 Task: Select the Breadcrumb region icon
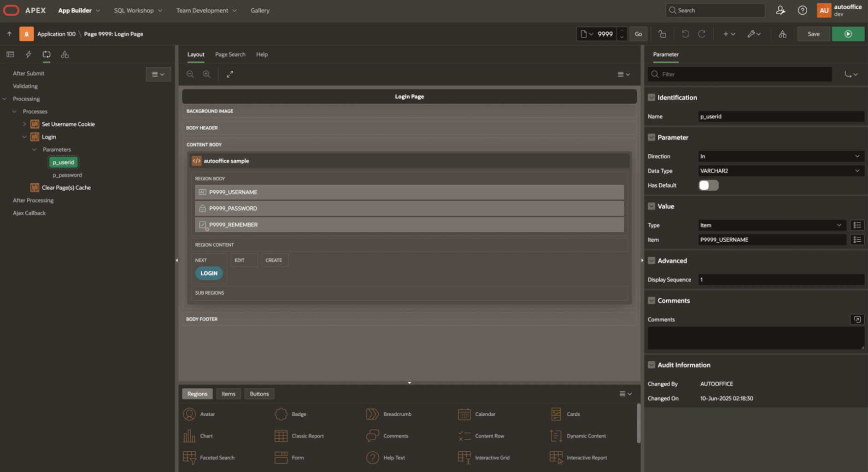coord(372,414)
